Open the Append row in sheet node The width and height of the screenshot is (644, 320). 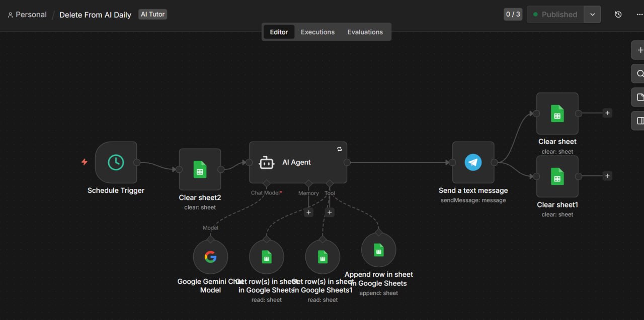click(x=379, y=250)
